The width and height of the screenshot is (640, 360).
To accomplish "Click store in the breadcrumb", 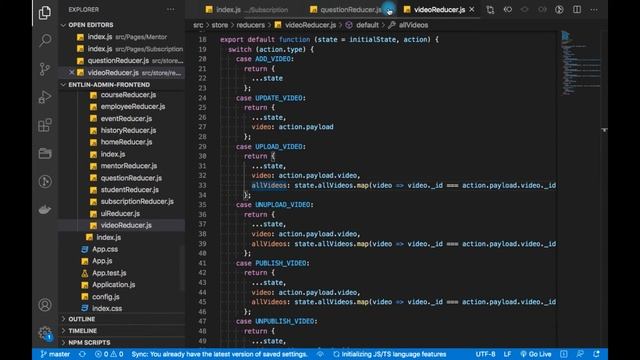I will pos(220,25).
